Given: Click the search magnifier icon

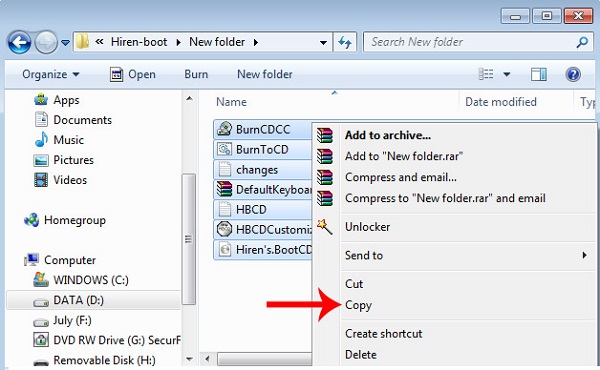Looking at the screenshot, I should [x=582, y=42].
